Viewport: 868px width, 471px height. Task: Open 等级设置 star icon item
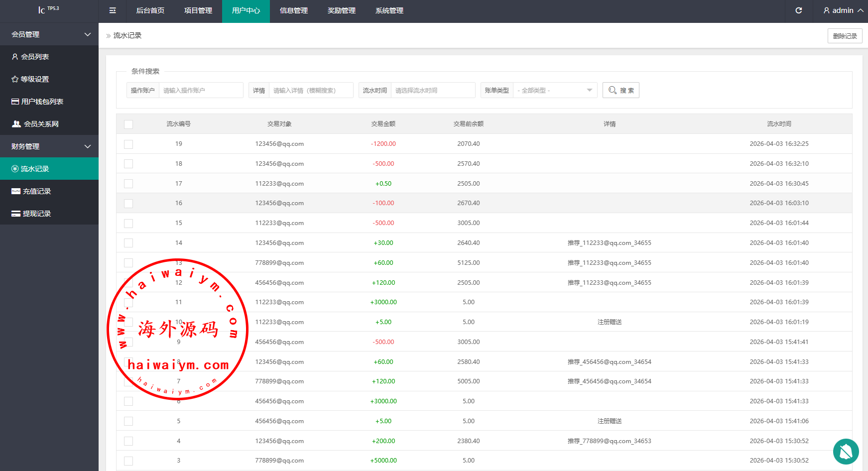pyautogui.click(x=15, y=79)
